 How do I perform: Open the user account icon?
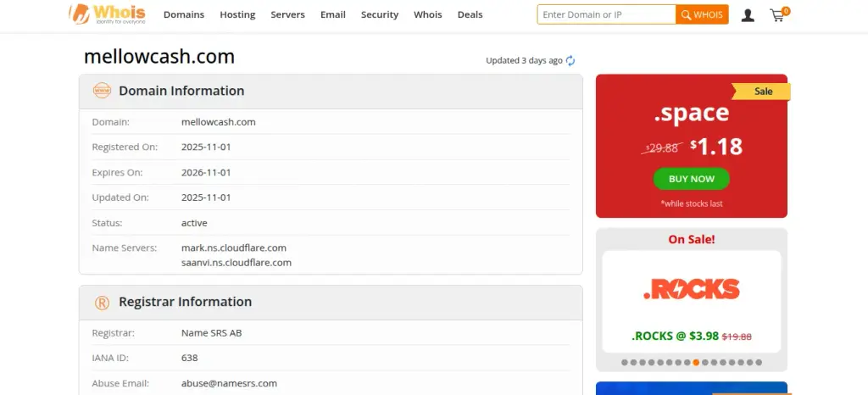pos(748,15)
